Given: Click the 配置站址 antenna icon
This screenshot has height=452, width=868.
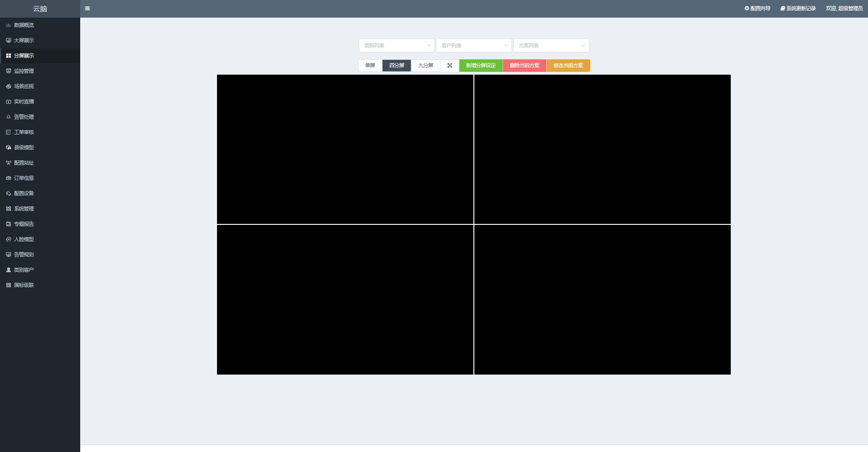Looking at the screenshot, I should click(8, 163).
